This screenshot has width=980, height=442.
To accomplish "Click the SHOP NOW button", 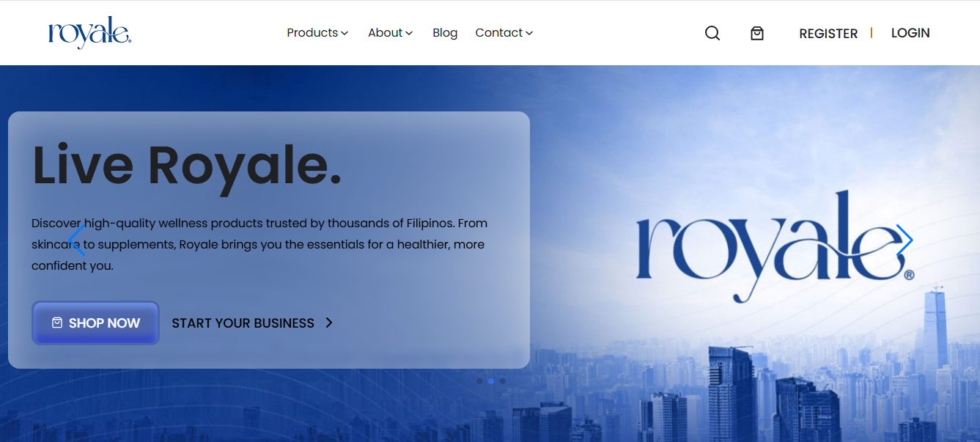I will click(95, 323).
